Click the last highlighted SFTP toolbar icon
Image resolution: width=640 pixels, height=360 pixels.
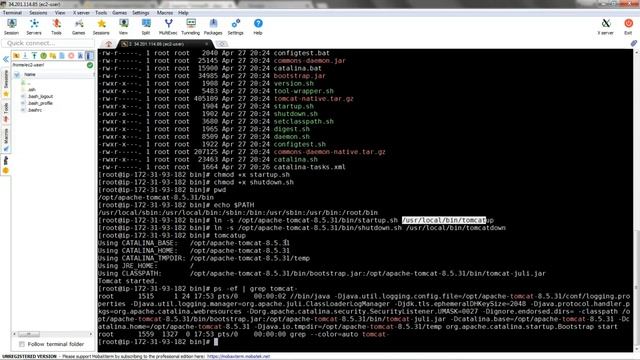point(89,56)
